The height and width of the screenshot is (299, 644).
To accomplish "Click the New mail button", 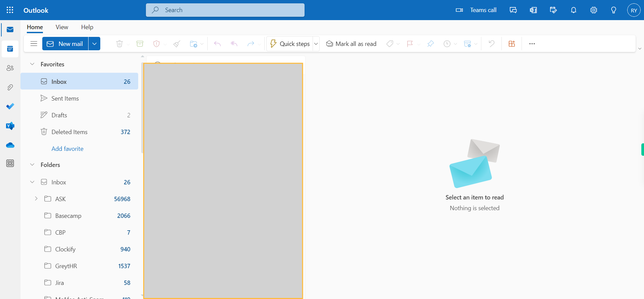I will click(65, 44).
